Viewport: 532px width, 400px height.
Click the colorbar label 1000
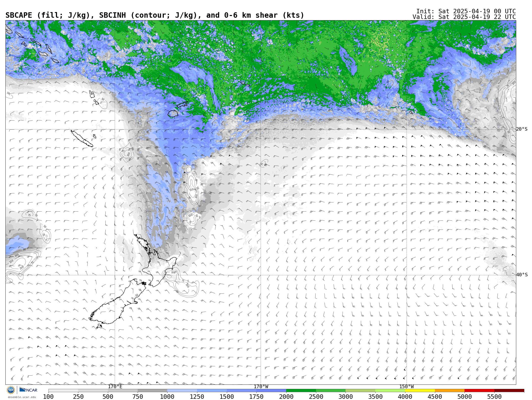point(167,397)
